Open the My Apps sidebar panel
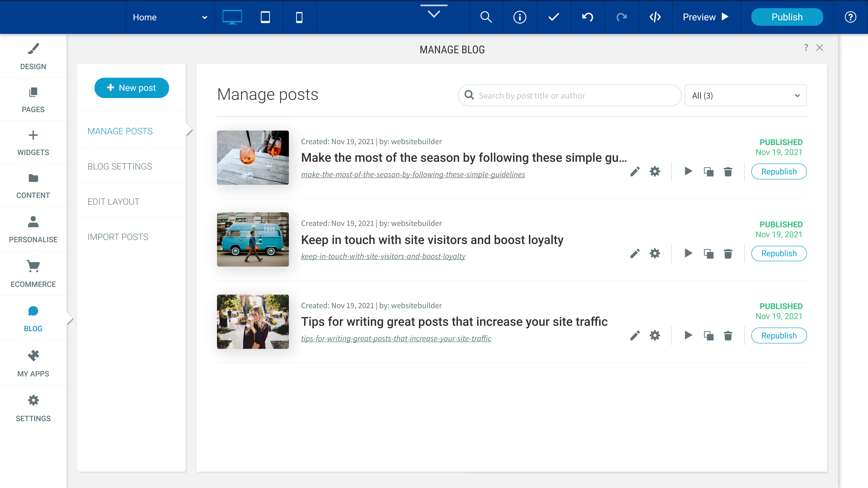The image size is (868, 488). [33, 363]
